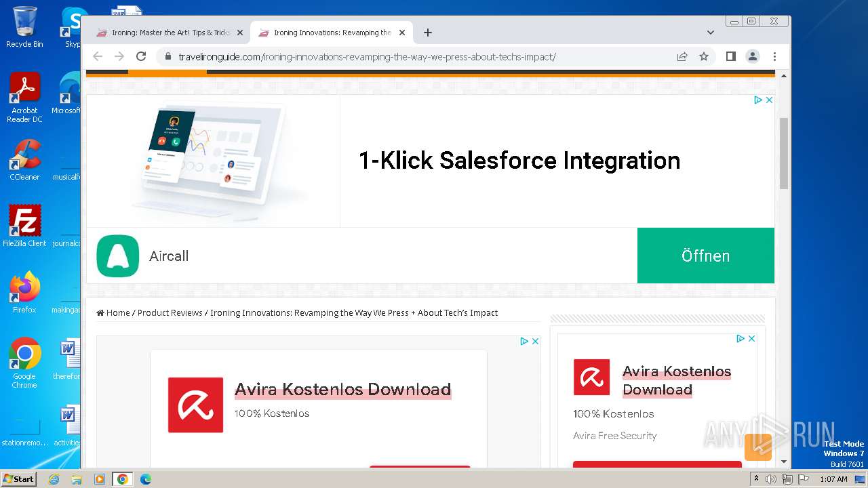Click center 'Avira Kostenlos Download' headline
Viewport: 868px width, 488px height.
343,390
